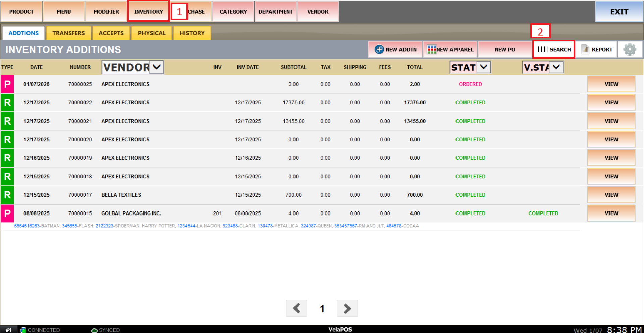Open the PHYSICAL inventory tab

(151, 33)
